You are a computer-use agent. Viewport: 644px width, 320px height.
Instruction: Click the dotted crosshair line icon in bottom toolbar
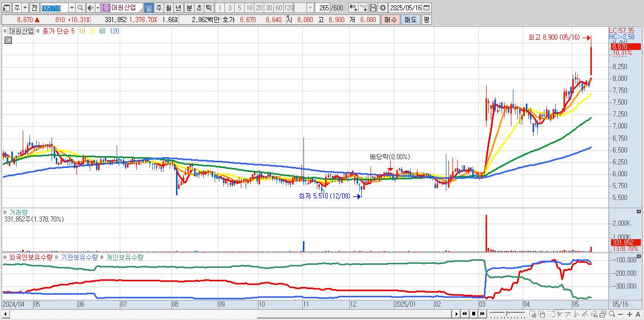click(550, 314)
